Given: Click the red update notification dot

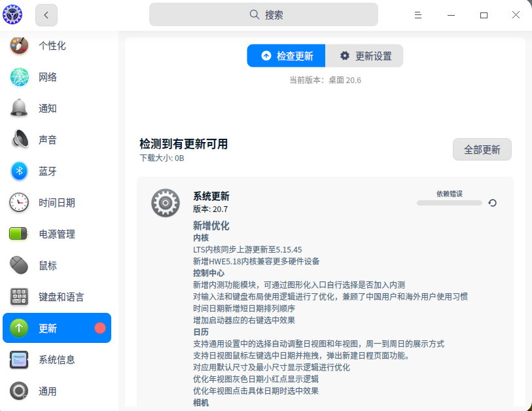Looking at the screenshot, I should tap(99, 328).
